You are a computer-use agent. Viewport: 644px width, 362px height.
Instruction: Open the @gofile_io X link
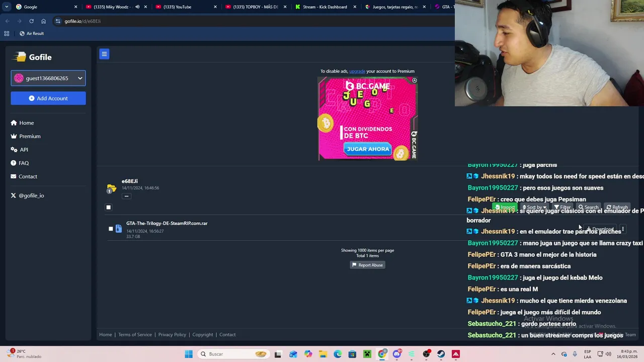pos(27,196)
